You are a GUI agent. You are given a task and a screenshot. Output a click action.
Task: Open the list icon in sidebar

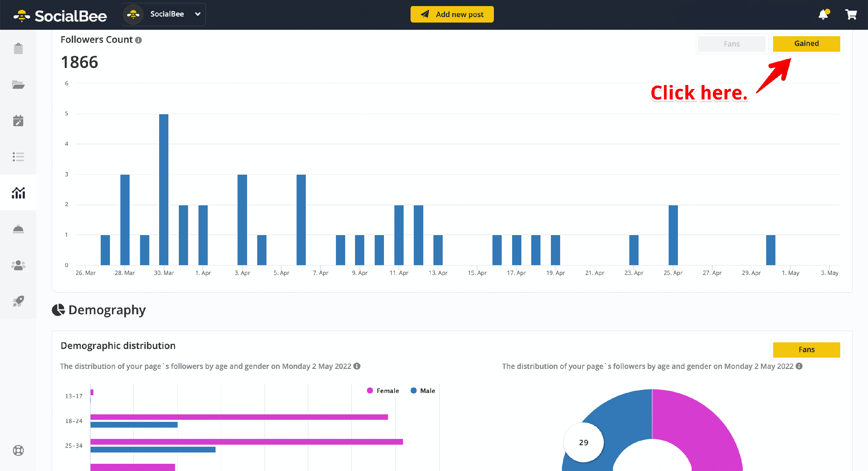[x=18, y=156]
